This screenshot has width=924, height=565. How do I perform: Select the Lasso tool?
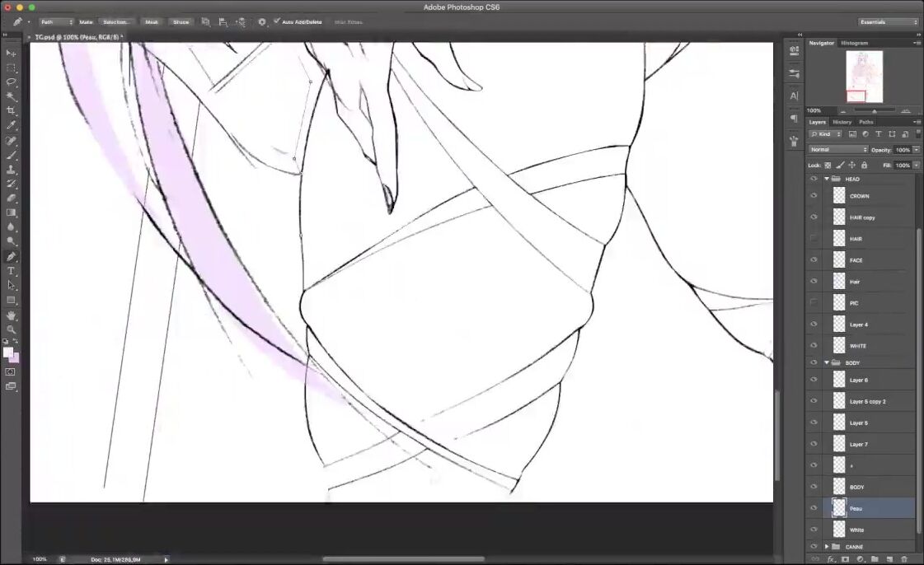(11, 82)
